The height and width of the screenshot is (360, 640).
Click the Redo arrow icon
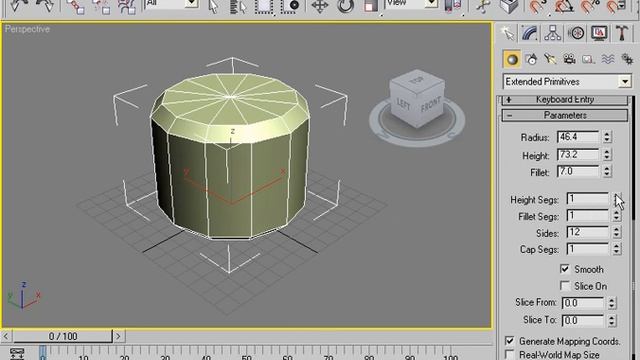[x=44, y=6]
